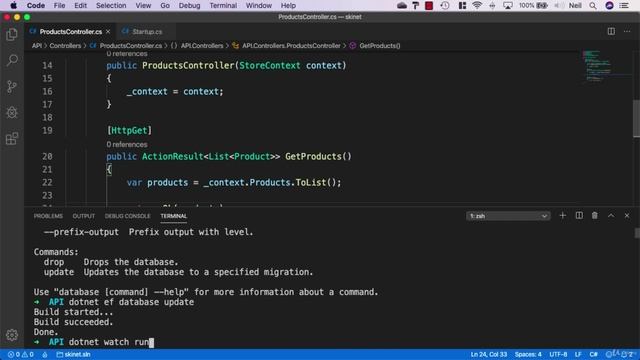The image size is (640, 360).
Task: Close the ProductsController.cs tab
Action: tap(108, 31)
